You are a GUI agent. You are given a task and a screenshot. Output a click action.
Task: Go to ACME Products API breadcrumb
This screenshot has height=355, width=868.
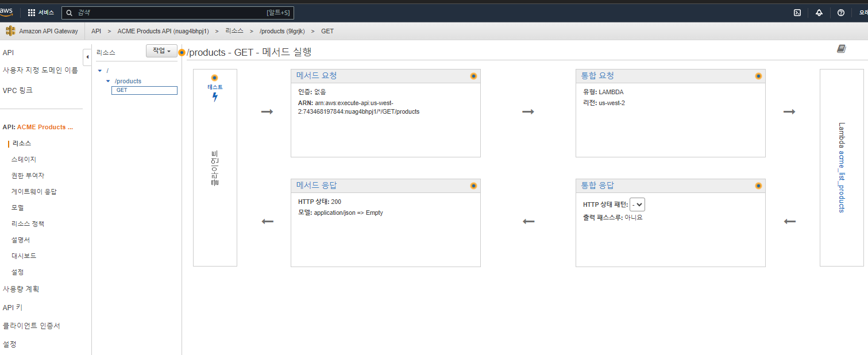163,31
